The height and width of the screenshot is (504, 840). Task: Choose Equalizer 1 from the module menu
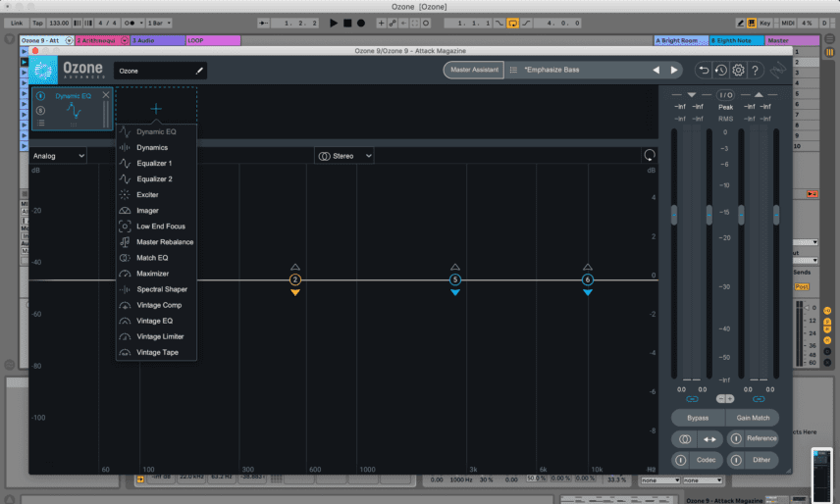click(156, 163)
